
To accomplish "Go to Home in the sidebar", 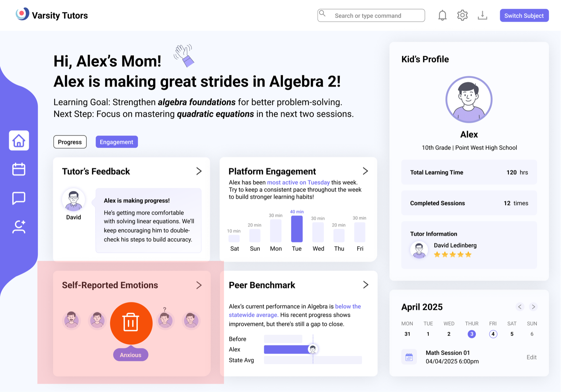I will tap(19, 140).
